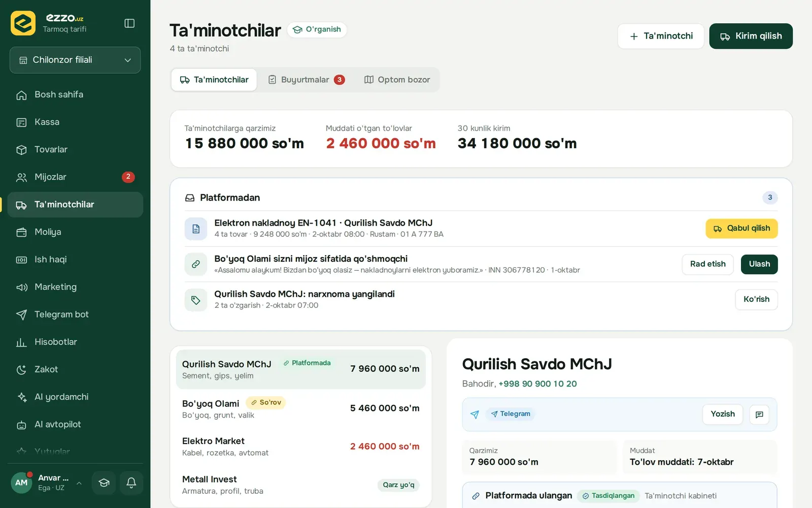Switch to the Buyurtmalar tab
812x508 pixels.
[x=307, y=80]
